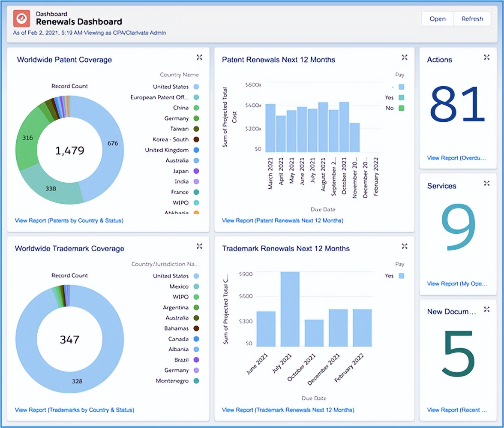Click the July 2021 trademark renewals bar
Screen dimensions: 504x428
pyautogui.click(x=290, y=309)
